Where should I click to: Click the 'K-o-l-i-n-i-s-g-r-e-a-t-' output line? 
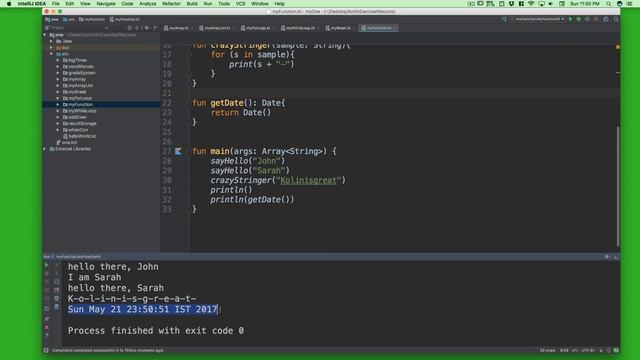click(132, 299)
